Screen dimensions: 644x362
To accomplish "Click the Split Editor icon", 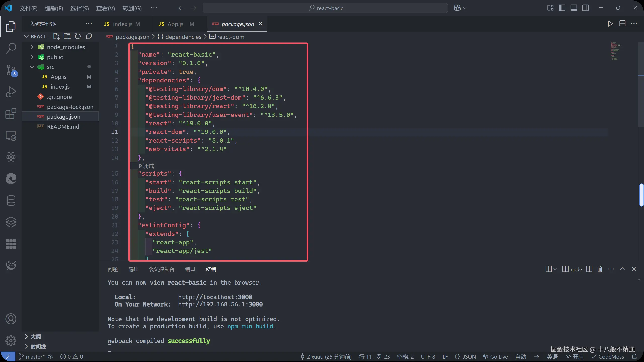I will [x=622, y=24].
